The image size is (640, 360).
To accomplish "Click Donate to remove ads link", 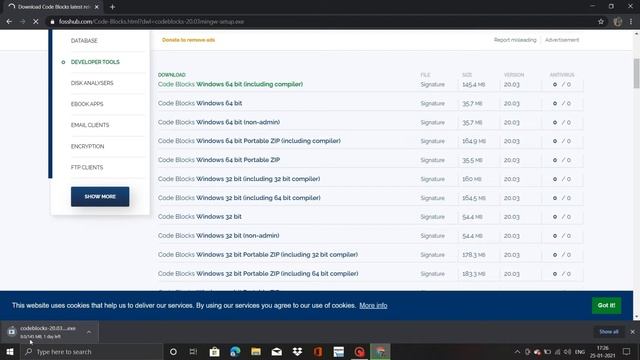I will (x=189, y=40).
